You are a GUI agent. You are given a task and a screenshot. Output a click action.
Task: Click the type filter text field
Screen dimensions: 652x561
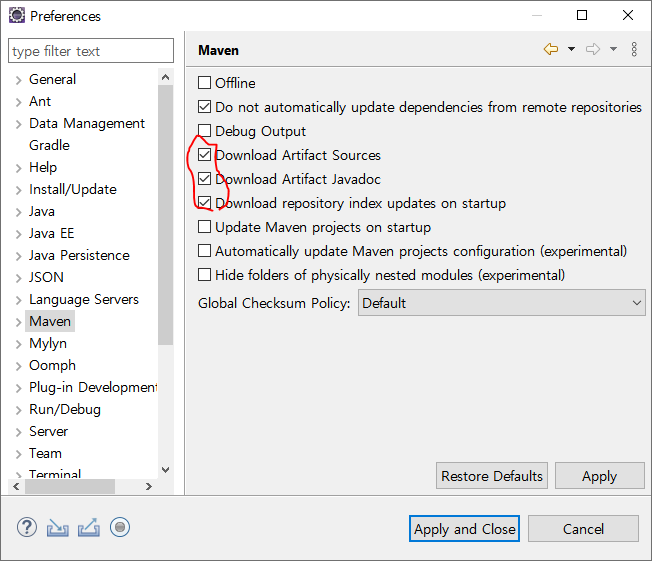click(x=91, y=51)
